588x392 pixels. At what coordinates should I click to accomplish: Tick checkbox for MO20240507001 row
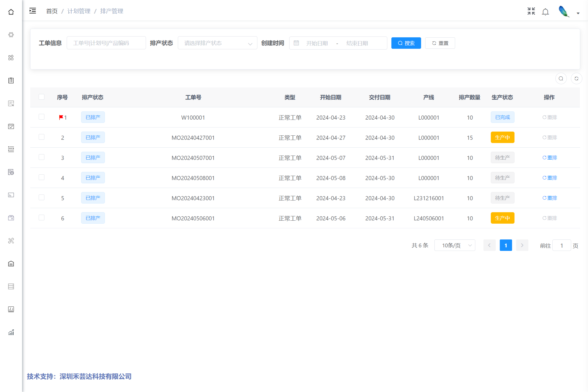[41, 157]
